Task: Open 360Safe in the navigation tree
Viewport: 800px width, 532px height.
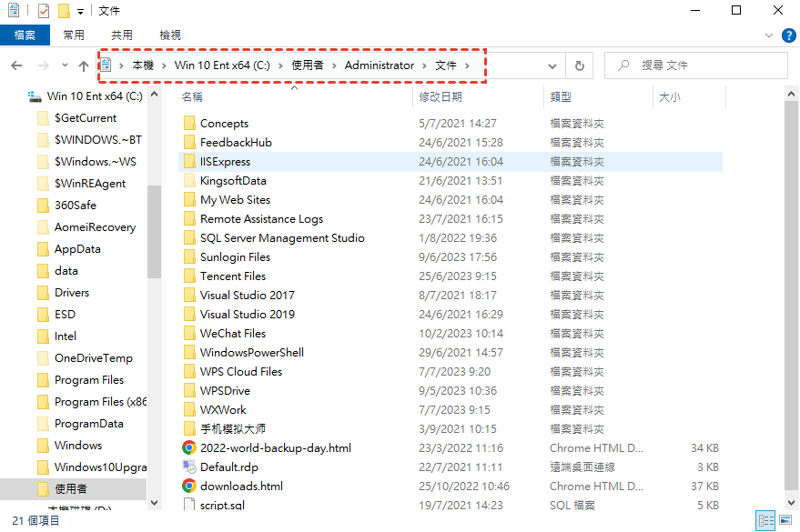Action: coord(76,206)
